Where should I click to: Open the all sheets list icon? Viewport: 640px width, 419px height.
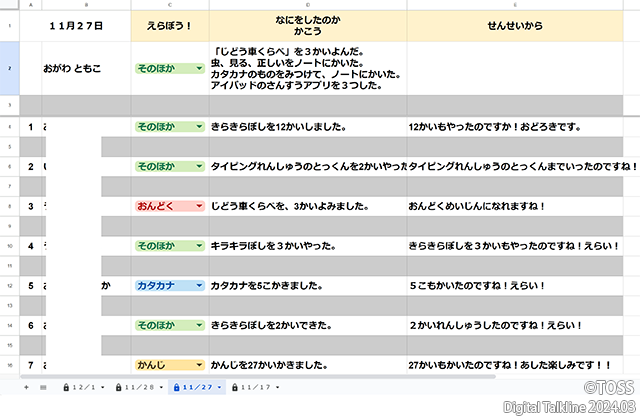43,387
